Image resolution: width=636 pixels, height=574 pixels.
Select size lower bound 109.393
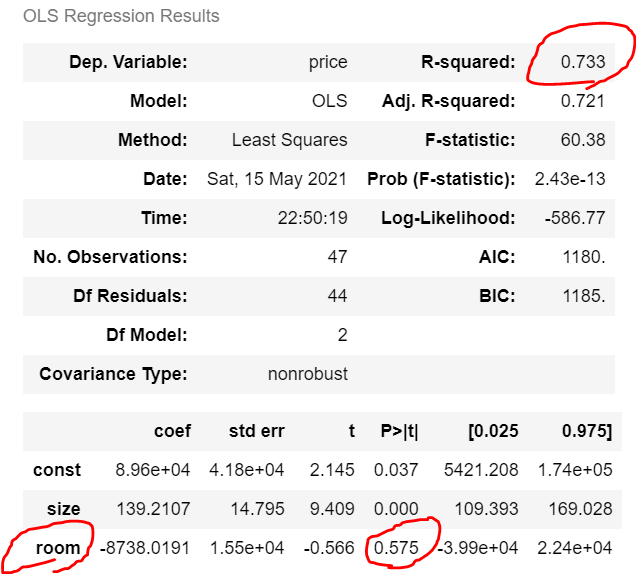[x=486, y=509]
